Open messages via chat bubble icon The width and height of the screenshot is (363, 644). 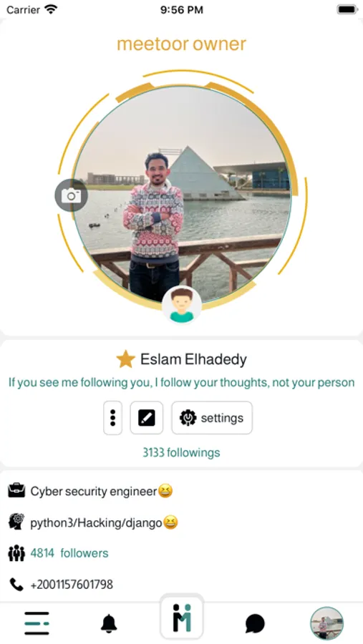255,624
